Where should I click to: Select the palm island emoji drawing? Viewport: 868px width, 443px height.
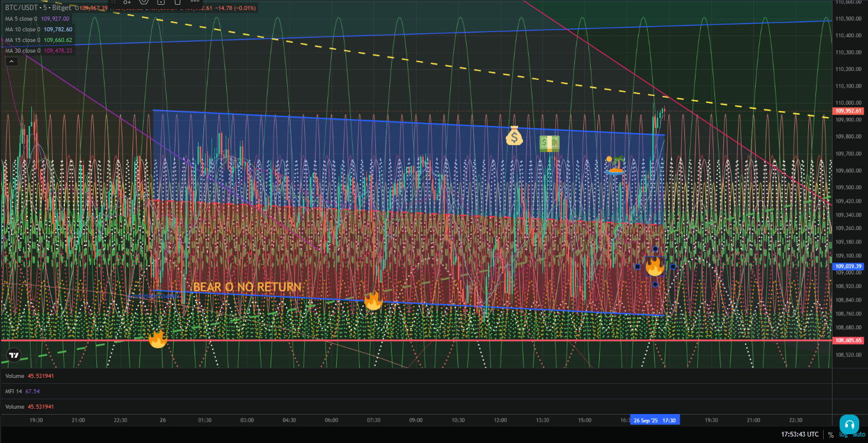click(x=616, y=165)
